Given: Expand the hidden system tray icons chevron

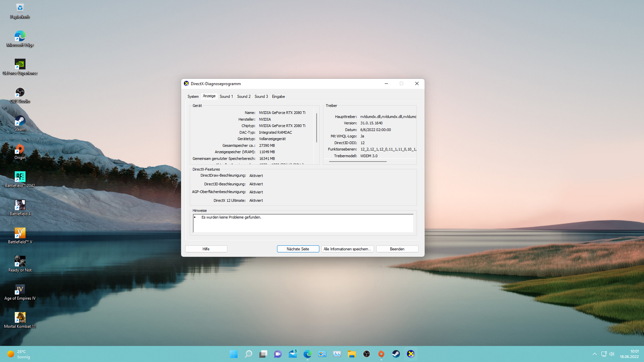Looking at the screenshot, I should point(594,354).
